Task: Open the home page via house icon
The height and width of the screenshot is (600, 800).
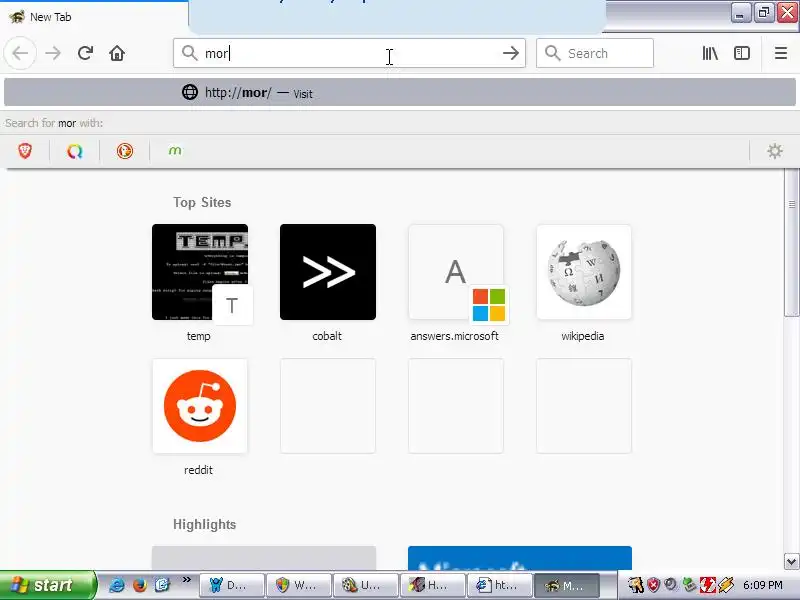Action: [x=117, y=53]
